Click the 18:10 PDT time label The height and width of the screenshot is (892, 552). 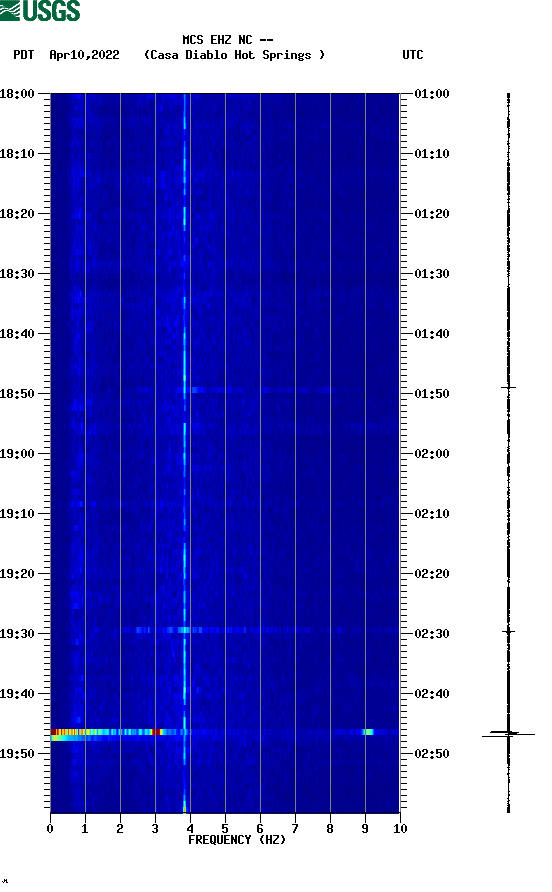click(17, 154)
